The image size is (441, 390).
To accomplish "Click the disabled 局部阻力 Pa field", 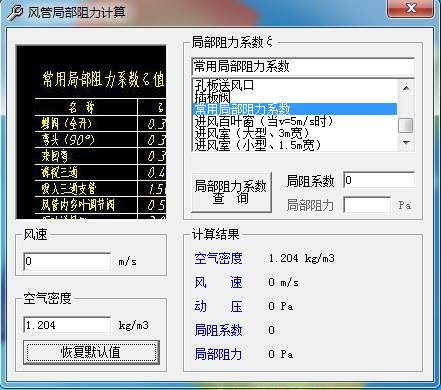I will 367,205.
